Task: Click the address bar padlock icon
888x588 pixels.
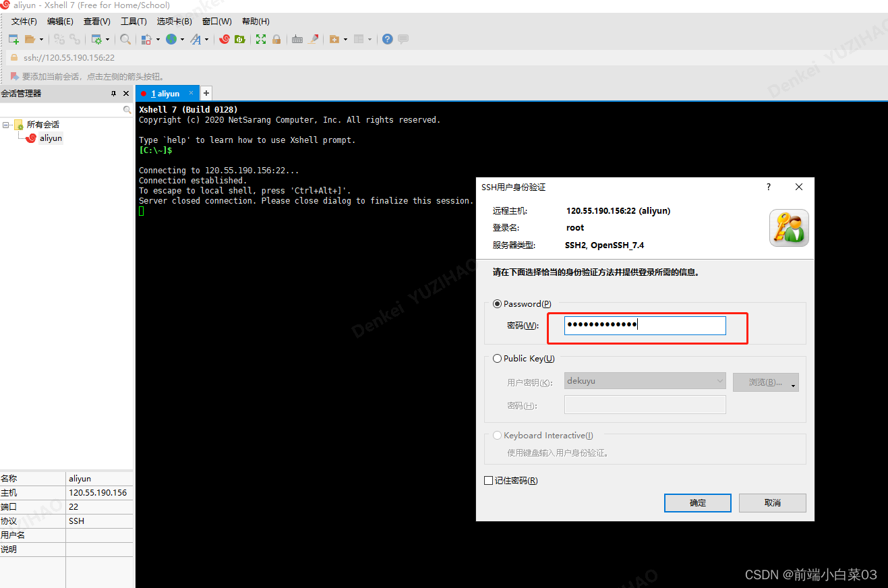Action: click(13, 58)
